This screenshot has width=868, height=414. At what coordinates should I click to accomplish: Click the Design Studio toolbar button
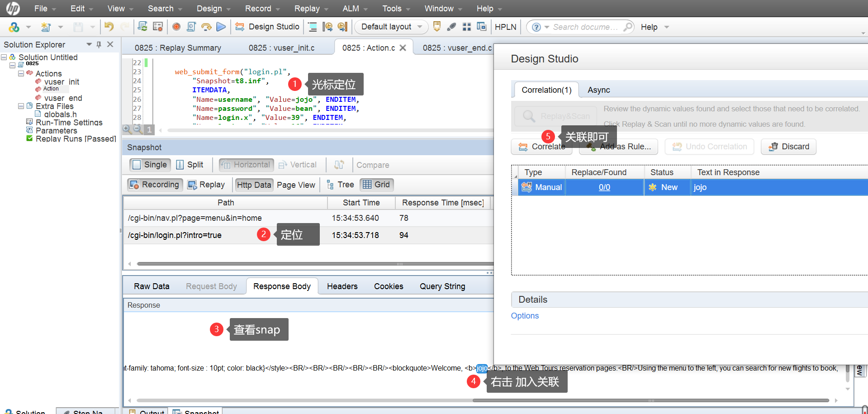(x=267, y=27)
